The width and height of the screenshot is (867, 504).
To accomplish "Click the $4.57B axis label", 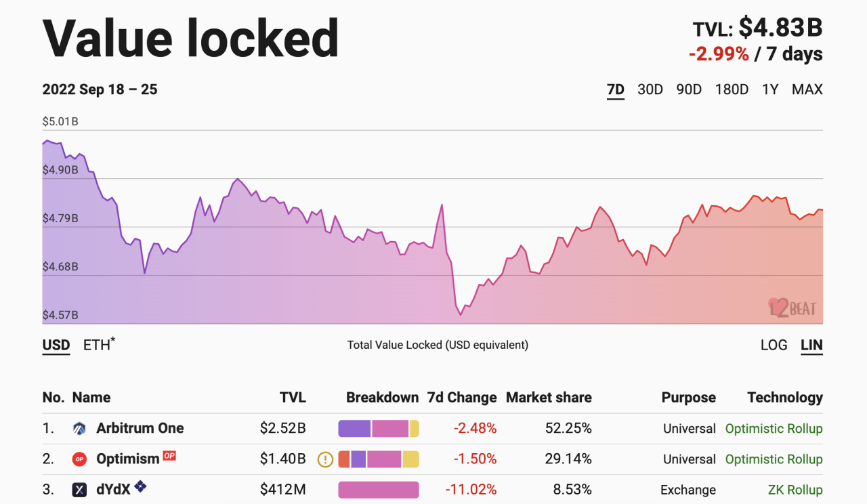I will pos(60,316).
